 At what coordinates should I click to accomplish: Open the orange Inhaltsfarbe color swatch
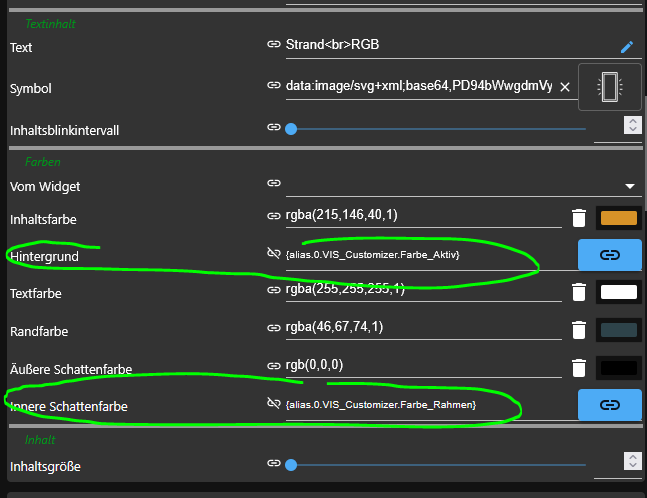[617, 217]
